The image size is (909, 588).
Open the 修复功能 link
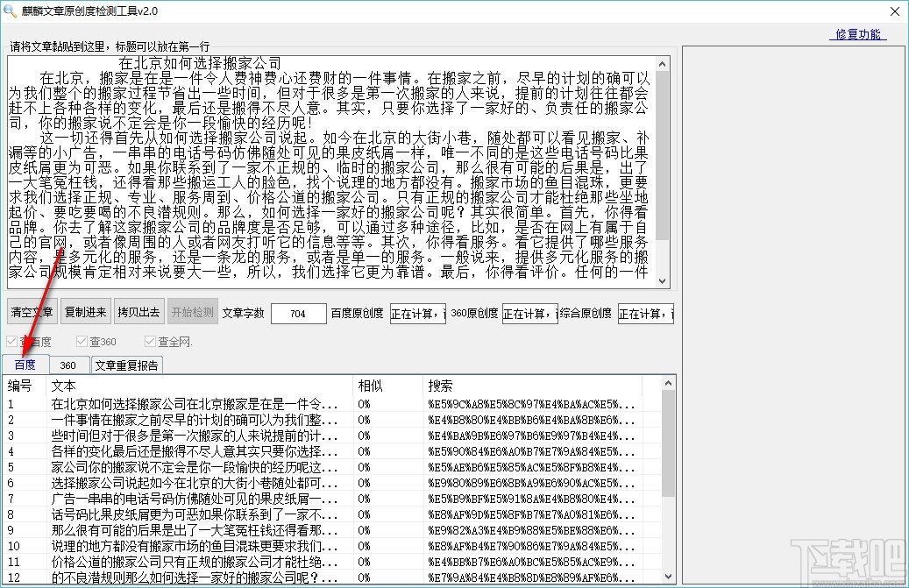pyautogui.click(x=858, y=34)
